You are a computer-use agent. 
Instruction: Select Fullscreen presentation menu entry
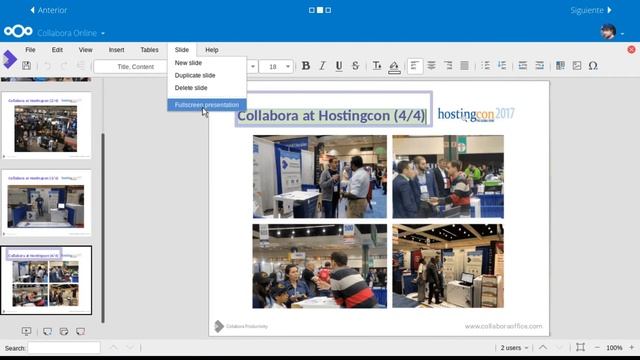pyautogui.click(x=207, y=105)
